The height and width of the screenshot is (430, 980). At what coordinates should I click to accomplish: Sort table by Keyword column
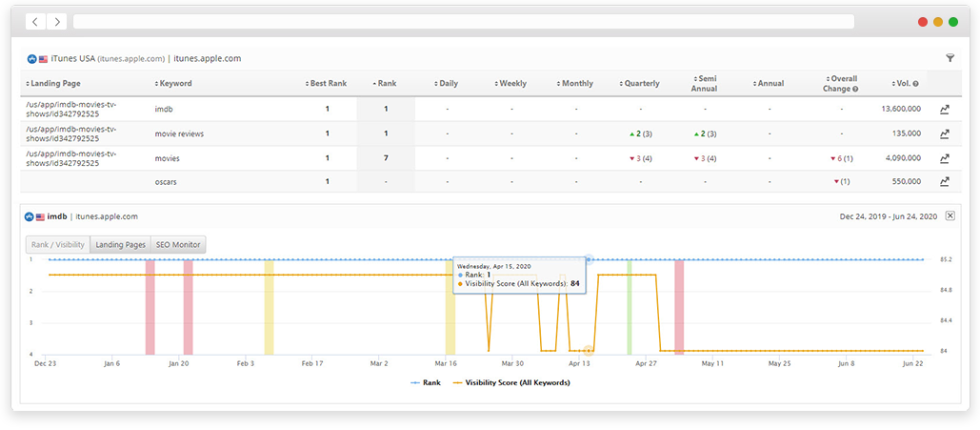click(x=175, y=84)
